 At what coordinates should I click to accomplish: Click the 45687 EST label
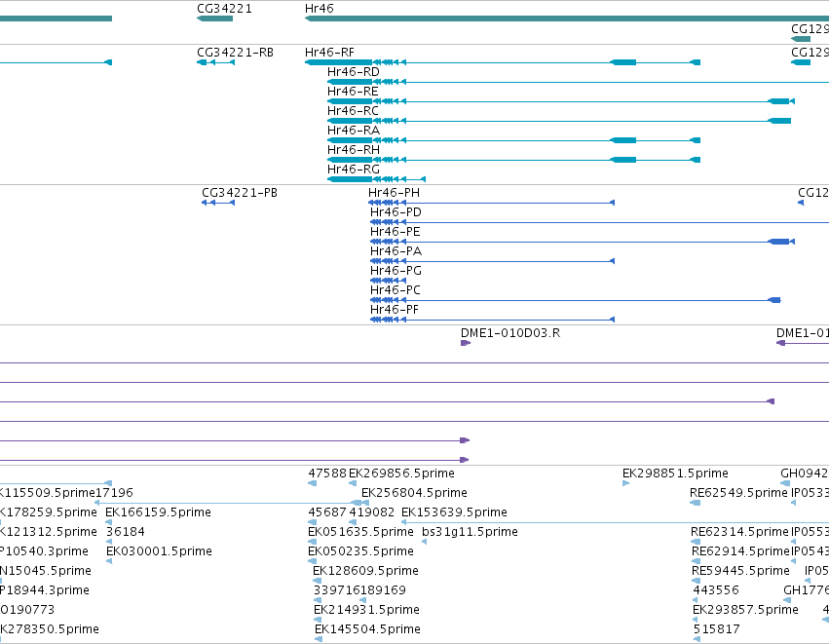(327, 512)
